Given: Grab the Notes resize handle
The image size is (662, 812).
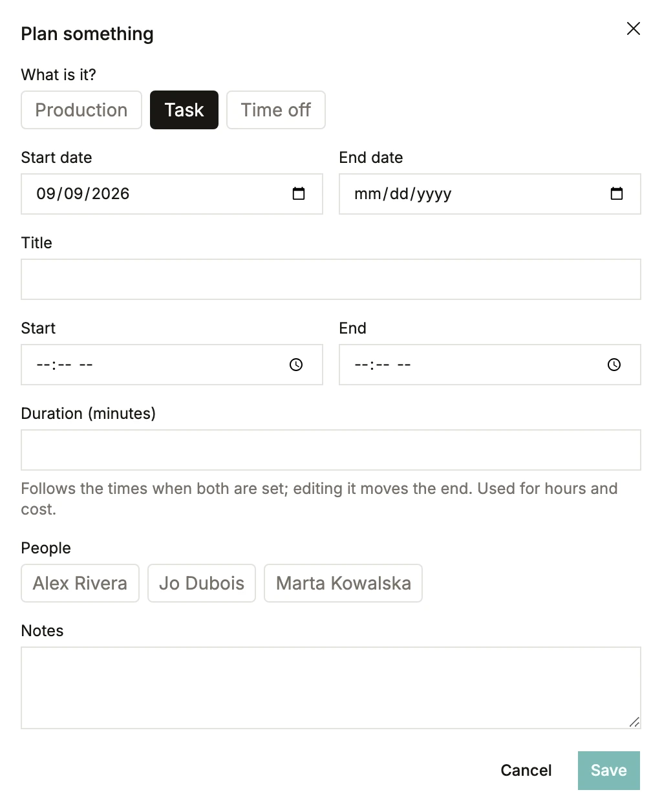Looking at the screenshot, I should (x=635, y=722).
